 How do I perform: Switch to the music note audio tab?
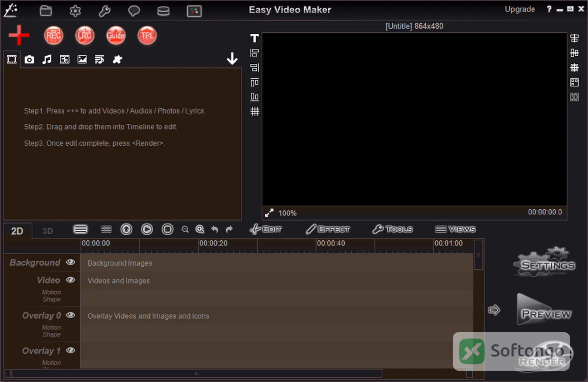47,59
